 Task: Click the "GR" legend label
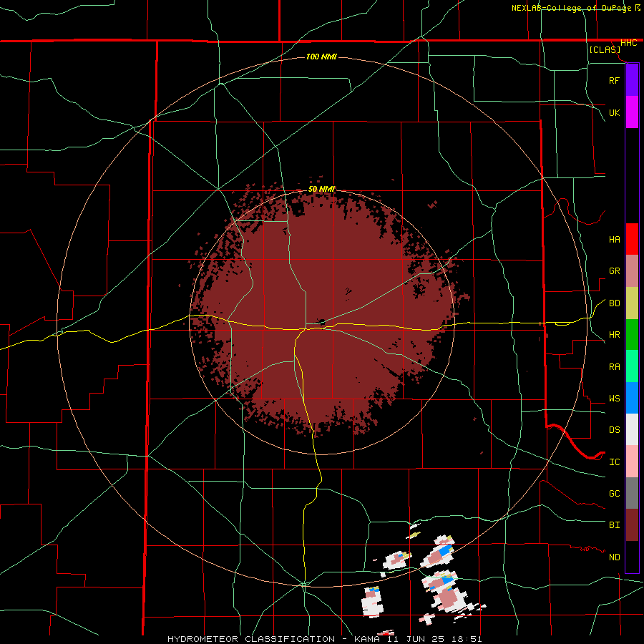click(x=614, y=271)
